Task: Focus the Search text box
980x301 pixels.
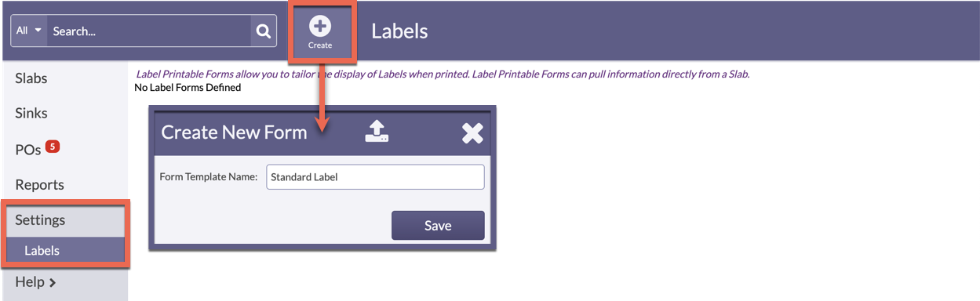Action: 149,31
